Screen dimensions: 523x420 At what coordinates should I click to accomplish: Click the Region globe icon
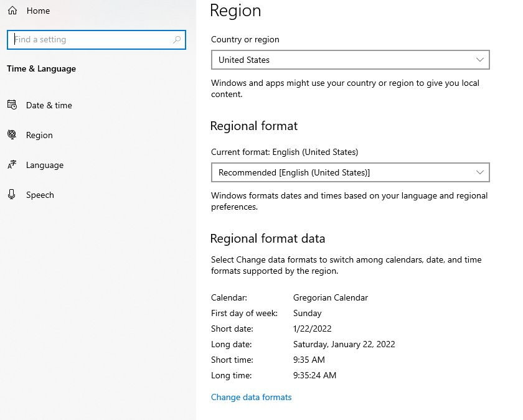coord(12,135)
